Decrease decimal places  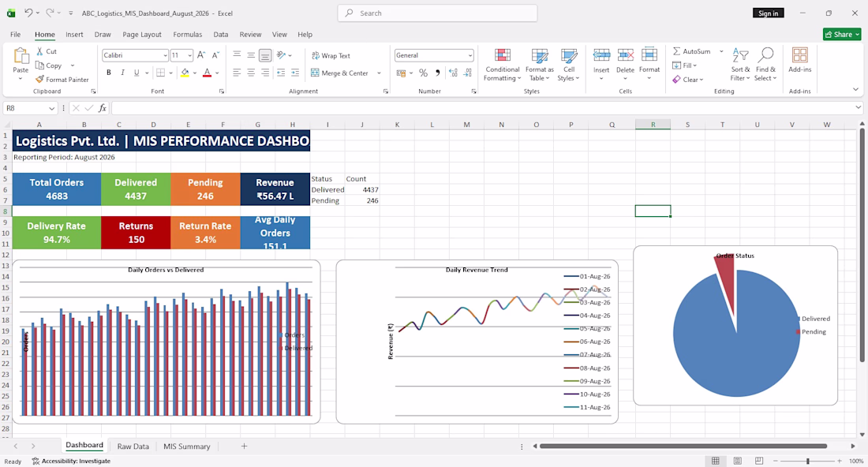click(468, 73)
